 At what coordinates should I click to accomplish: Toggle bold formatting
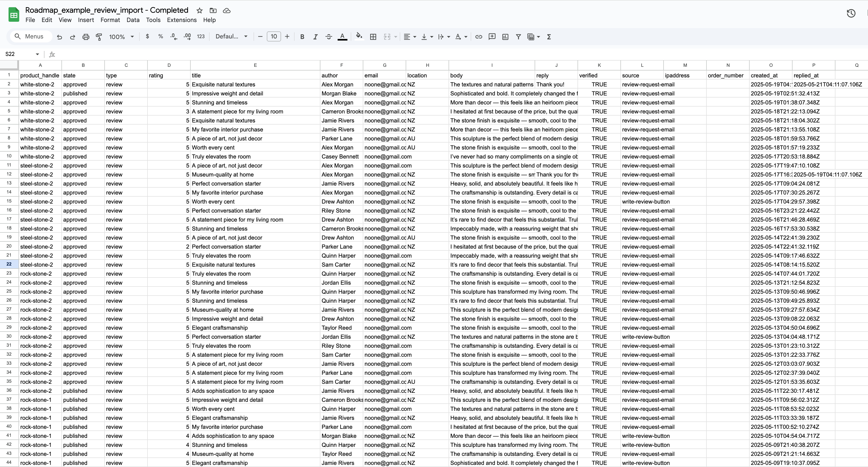coord(302,37)
